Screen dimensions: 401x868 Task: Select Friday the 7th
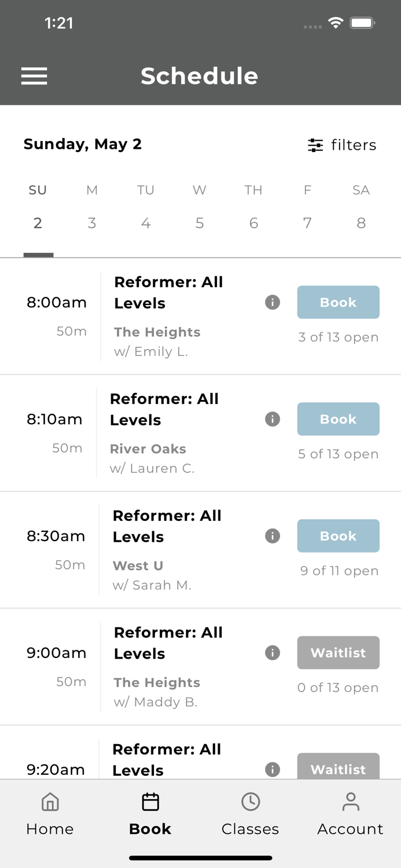[x=307, y=223]
